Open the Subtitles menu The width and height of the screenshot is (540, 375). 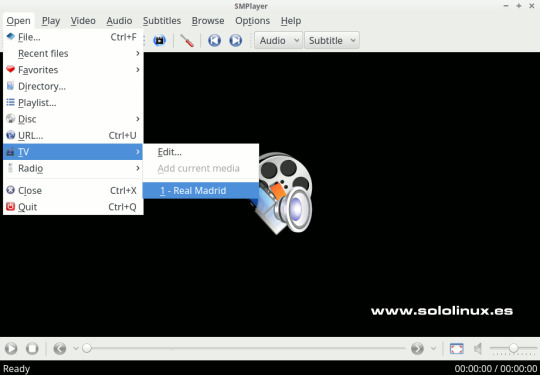pos(162,21)
